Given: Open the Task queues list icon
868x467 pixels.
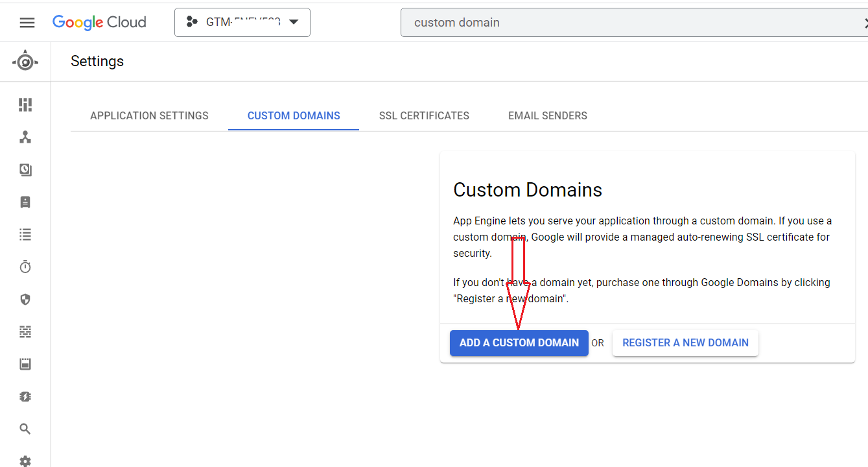Looking at the screenshot, I should click(25, 234).
